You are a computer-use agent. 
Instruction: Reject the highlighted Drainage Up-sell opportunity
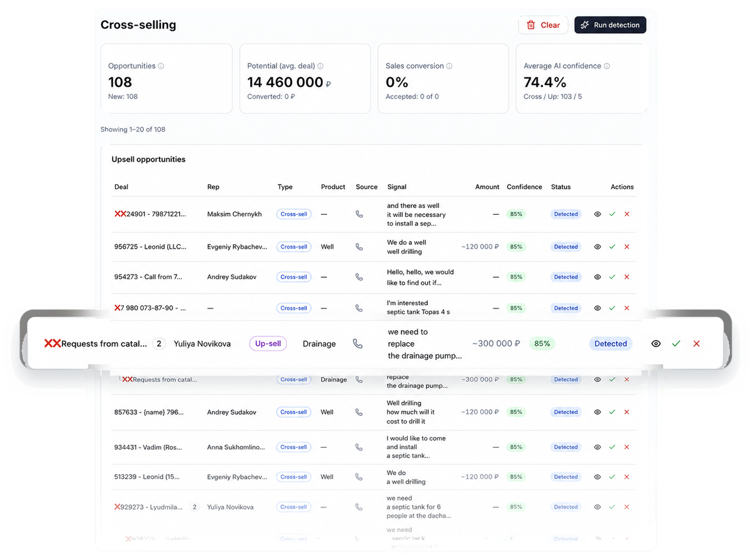coord(696,344)
